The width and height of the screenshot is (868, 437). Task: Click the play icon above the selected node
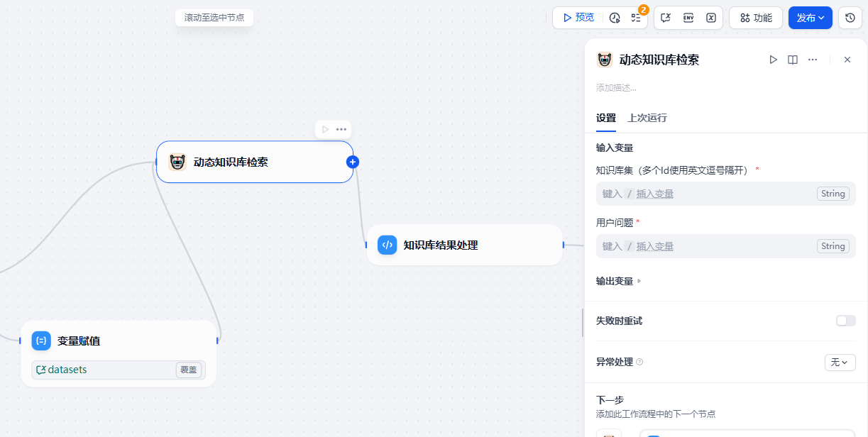point(325,129)
